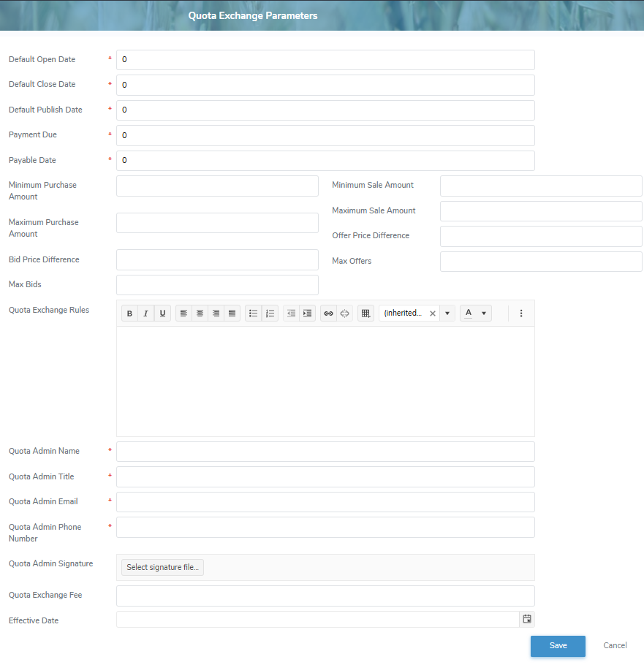
Task: Open the overflow menu with three dots
Action: pos(520,313)
